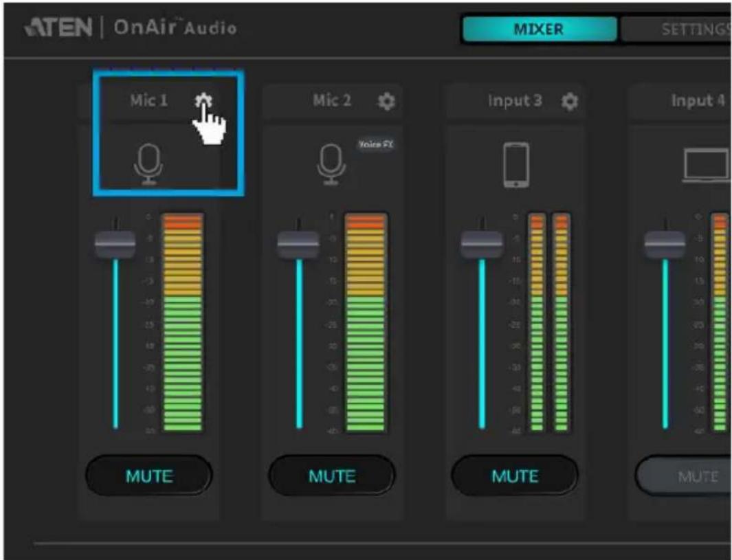732x560 pixels.
Task: Click the Mic 1 channel label
Action: [148, 100]
